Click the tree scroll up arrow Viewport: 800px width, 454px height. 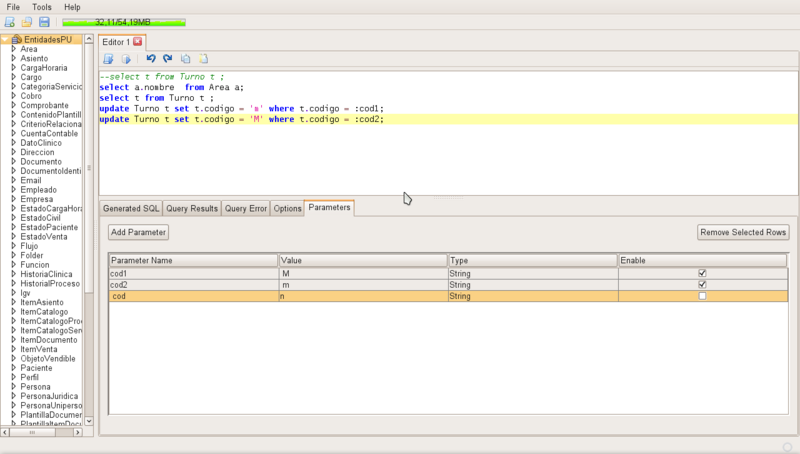pos(89,39)
